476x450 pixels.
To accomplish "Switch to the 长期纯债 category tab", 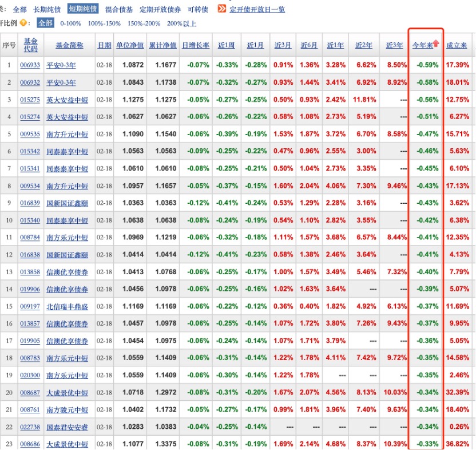I will [46, 9].
